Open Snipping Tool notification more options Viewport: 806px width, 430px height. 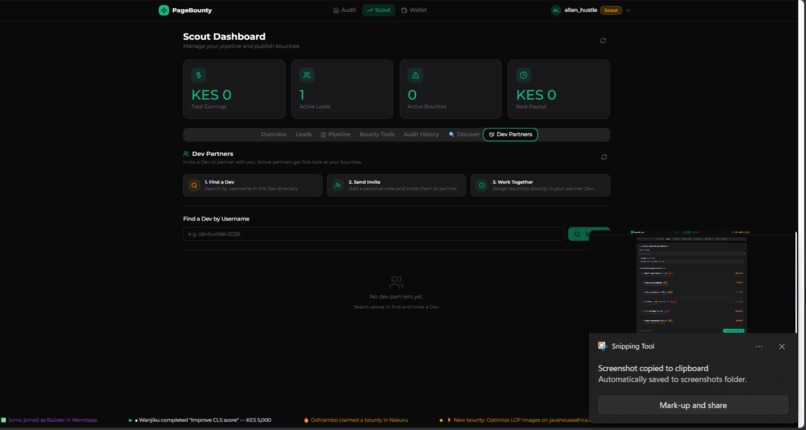(759, 347)
